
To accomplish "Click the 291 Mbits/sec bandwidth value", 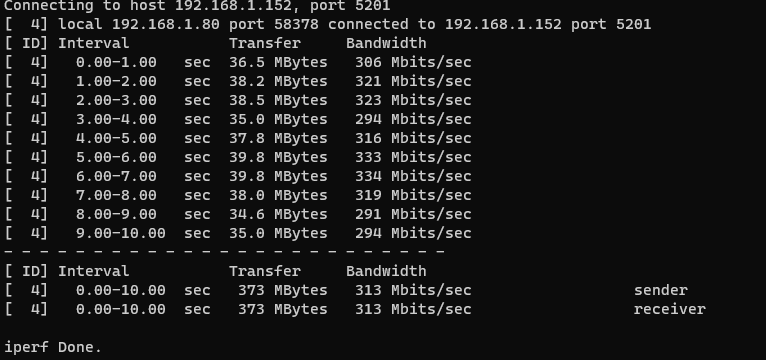I will point(413,214).
